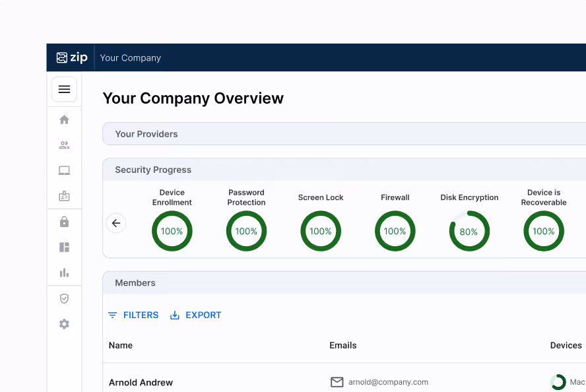This screenshot has width=586, height=392.
Task: Select the Apps blocks sidebar icon
Action: [x=64, y=247]
